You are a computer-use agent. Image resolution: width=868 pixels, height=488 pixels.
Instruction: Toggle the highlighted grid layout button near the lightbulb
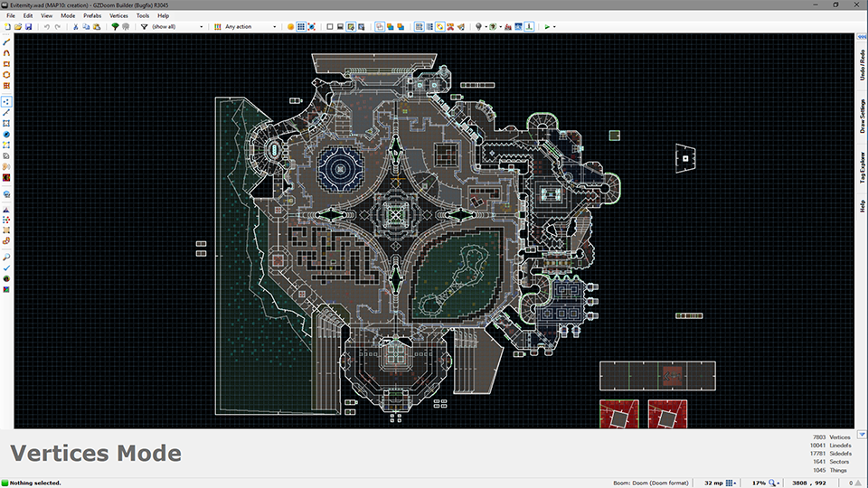click(x=419, y=26)
